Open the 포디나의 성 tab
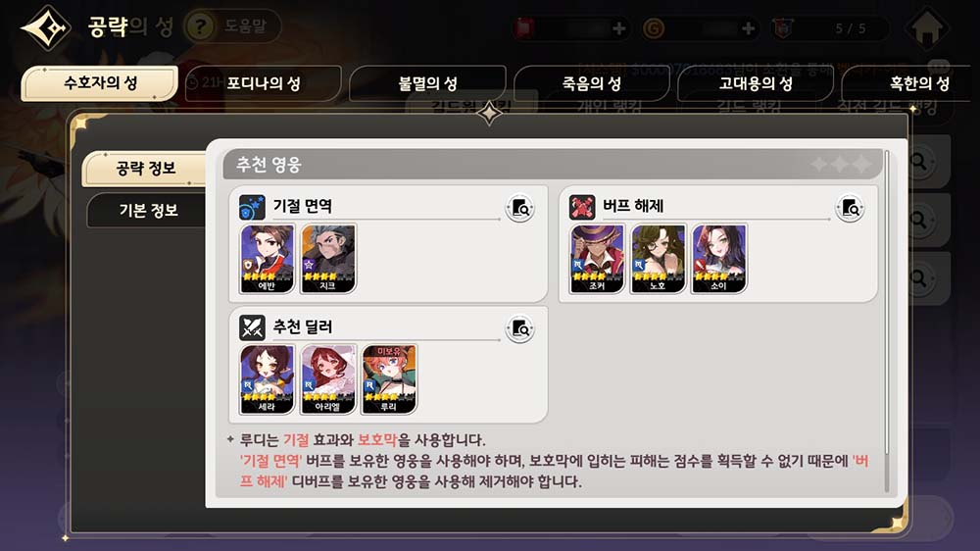This screenshot has width=980, height=551. coord(263,83)
